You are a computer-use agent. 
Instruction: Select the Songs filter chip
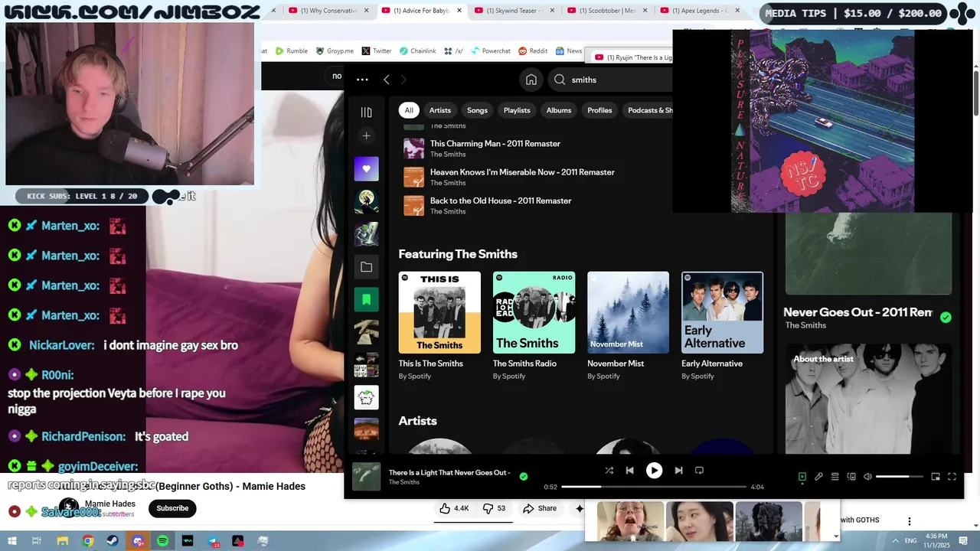pos(477,110)
